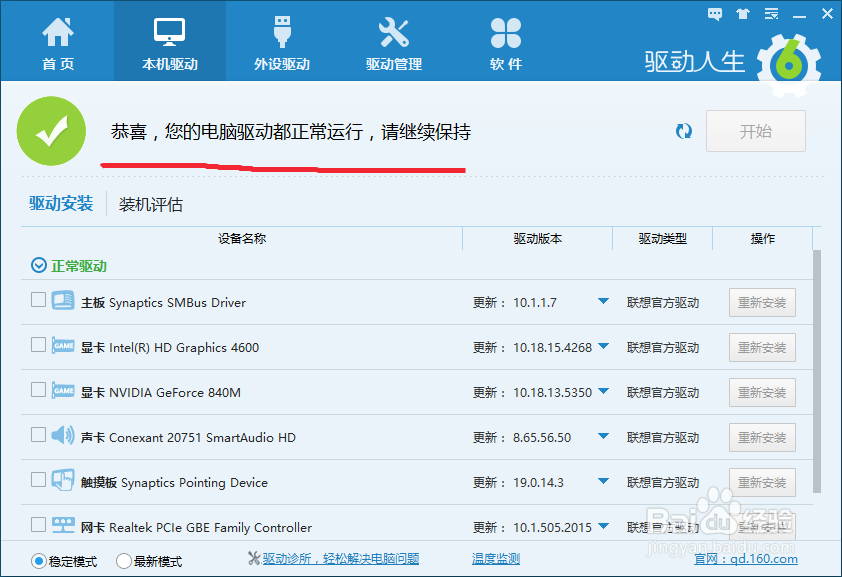842x577 pixels.
Task: Click 重新安装 for Intel HD Graphics 4600
Action: click(762, 348)
